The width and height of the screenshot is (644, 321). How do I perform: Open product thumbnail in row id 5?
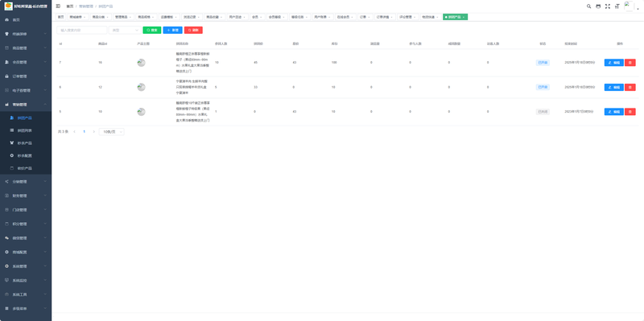pyautogui.click(x=141, y=112)
